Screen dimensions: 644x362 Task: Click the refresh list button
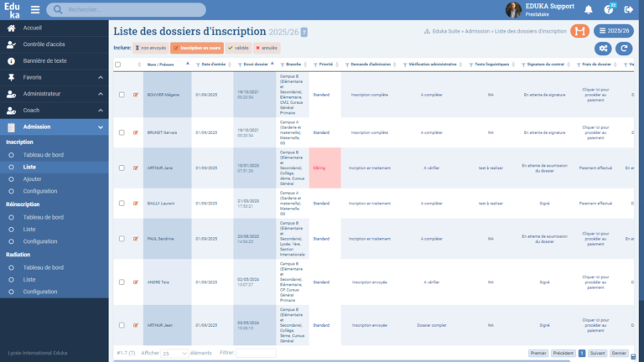[x=623, y=49]
